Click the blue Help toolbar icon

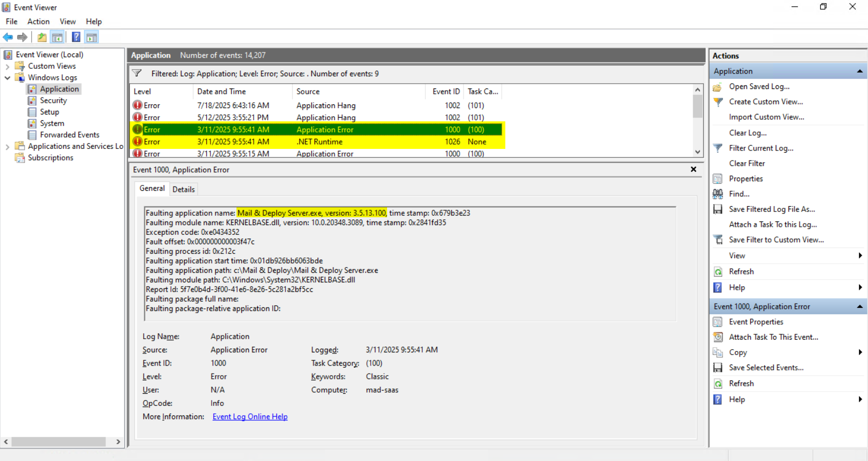76,37
